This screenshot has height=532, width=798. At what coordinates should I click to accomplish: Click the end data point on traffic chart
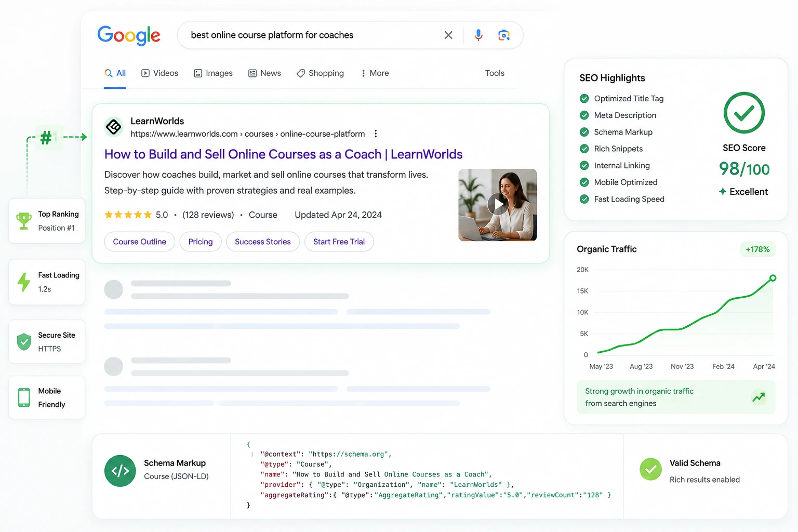coord(773,278)
